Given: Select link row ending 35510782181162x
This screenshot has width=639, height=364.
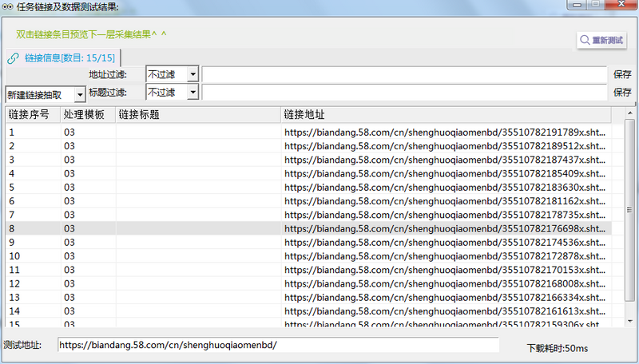Looking at the screenshot, I should [308, 200].
